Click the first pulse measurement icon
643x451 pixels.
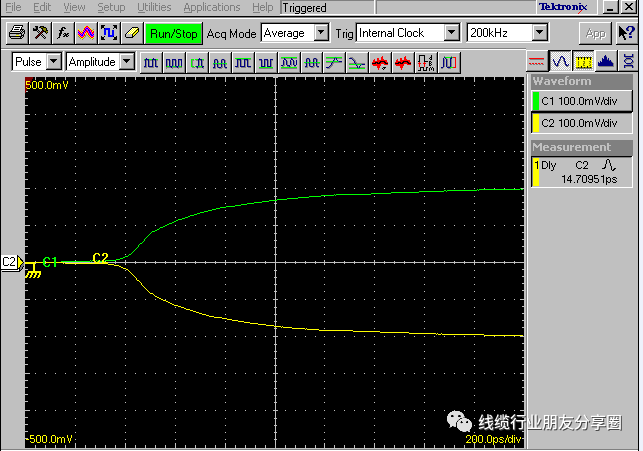[x=151, y=63]
